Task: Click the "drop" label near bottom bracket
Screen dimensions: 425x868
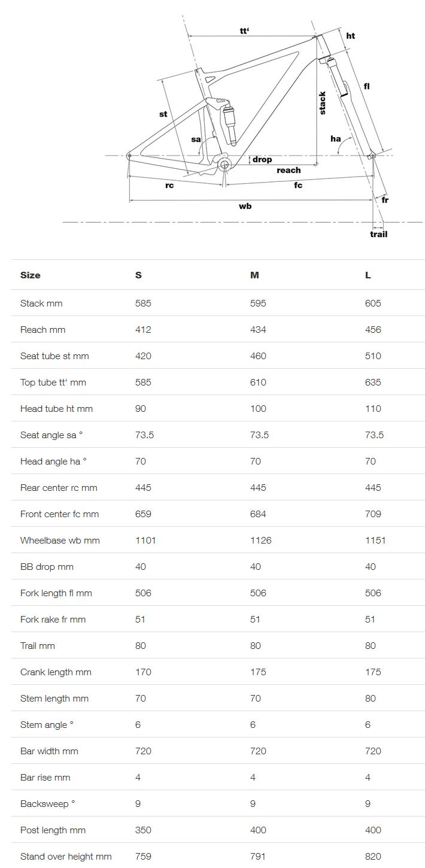Action: coord(262,159)
